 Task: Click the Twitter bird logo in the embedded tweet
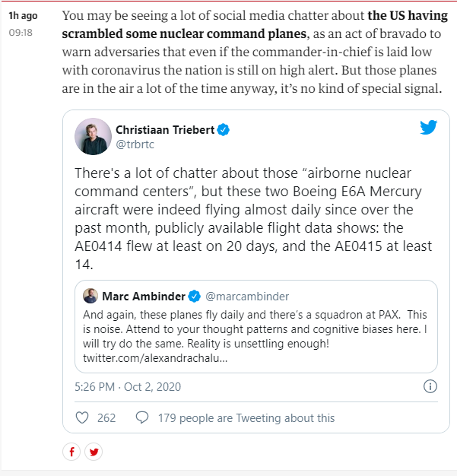click(x=429, y=128)
